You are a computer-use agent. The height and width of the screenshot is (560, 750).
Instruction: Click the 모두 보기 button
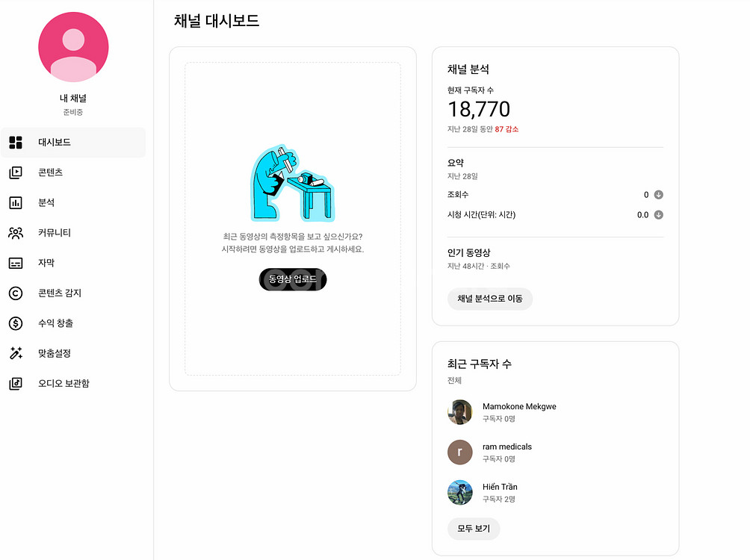[473, 529]
